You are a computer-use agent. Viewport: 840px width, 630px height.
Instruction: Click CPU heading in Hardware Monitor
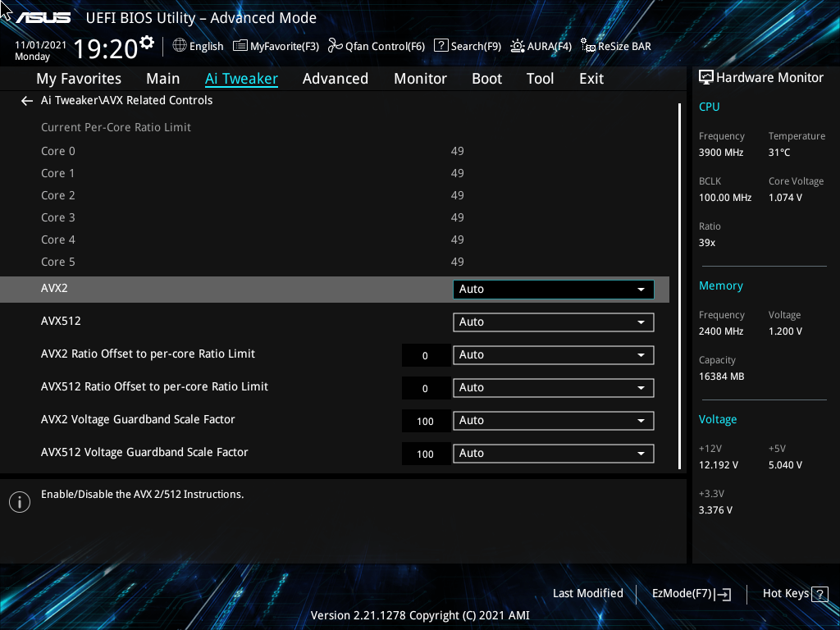coord(710,107)
